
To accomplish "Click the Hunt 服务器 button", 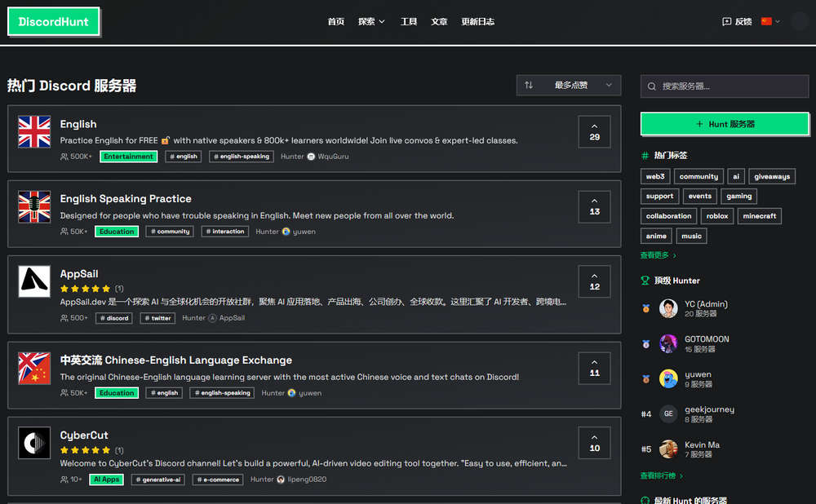I will pyautogui.click(x=725, y=124).
